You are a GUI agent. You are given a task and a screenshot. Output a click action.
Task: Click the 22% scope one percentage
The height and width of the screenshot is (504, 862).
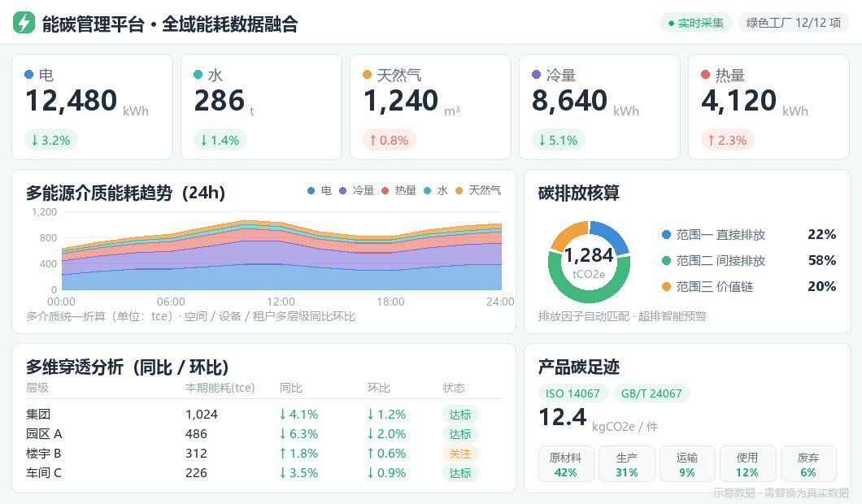coord(822,235)
